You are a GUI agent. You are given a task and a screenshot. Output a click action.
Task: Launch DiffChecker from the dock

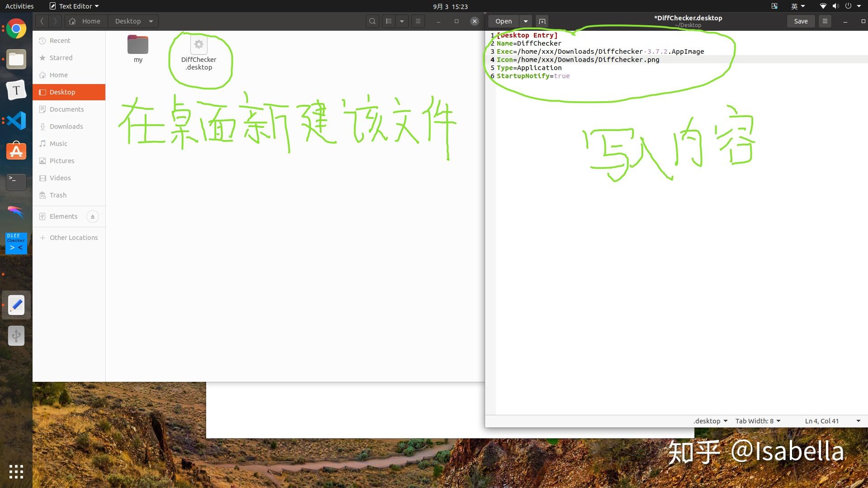[16, 244]
